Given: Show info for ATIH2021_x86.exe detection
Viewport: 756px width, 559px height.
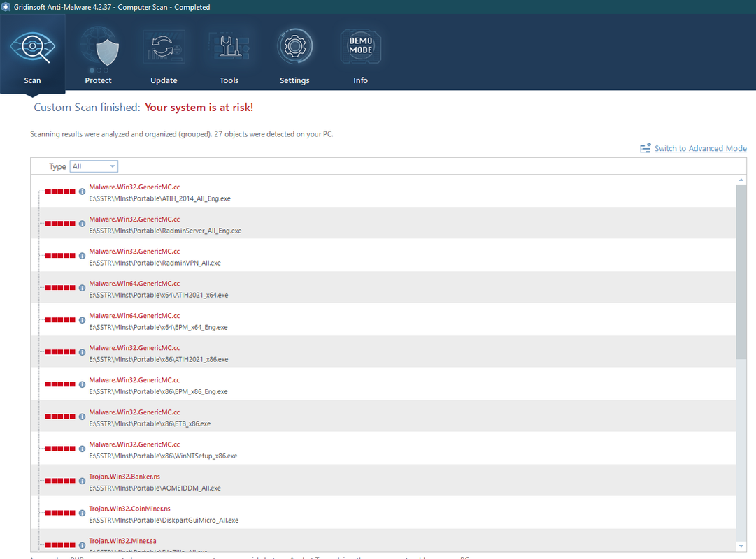Looking at the screenshot, I should [82, 352].
